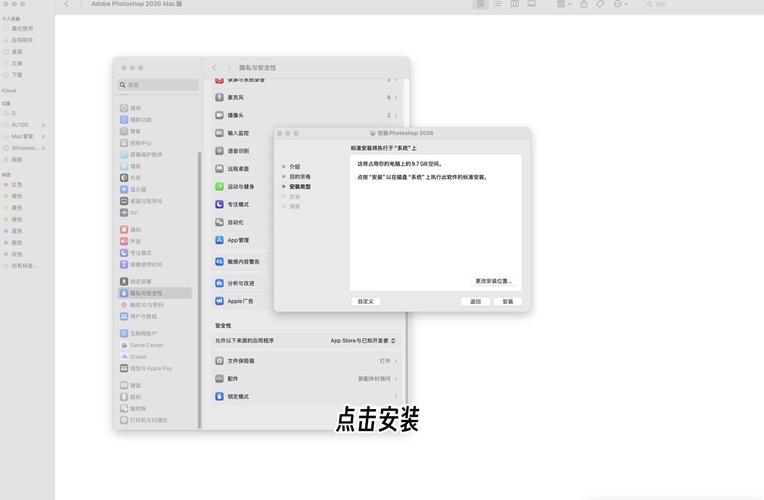Select 介绍 step in installer sidebar
Screen dimensions: 764x500
(294, 167)
